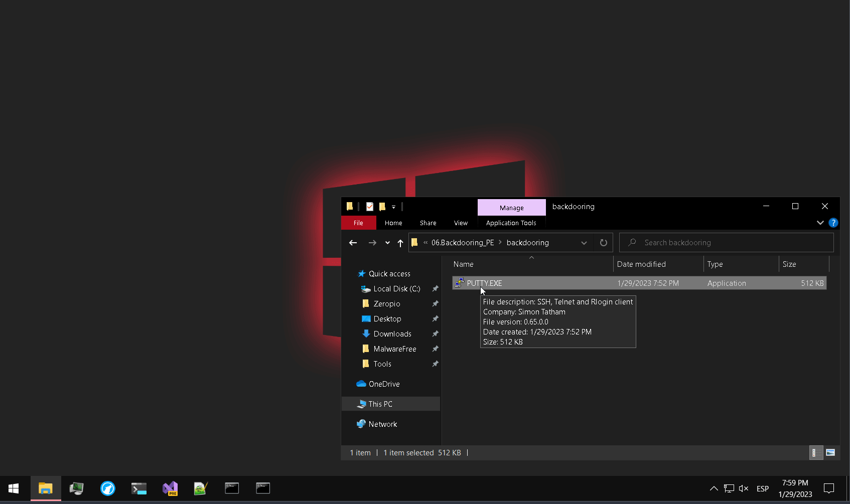Click the Properties icon in quick access toolbar
Image resolution: width=850 pixels, height=504 pixels.
[370, 207]
